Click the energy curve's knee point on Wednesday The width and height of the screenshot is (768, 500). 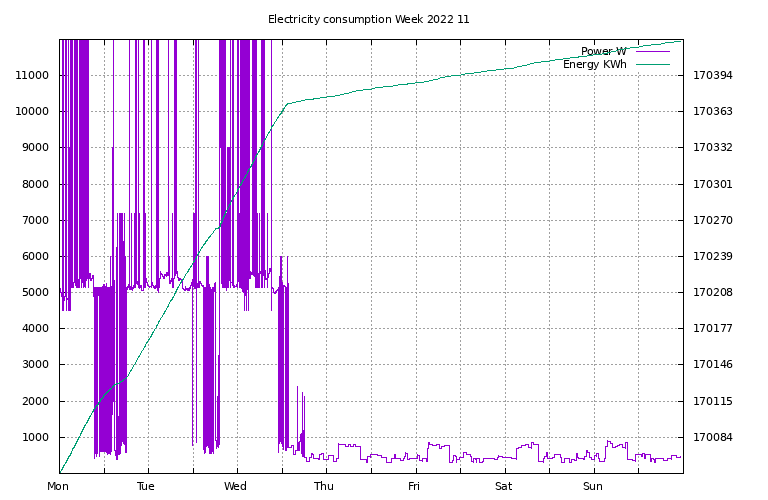[287, 104]
